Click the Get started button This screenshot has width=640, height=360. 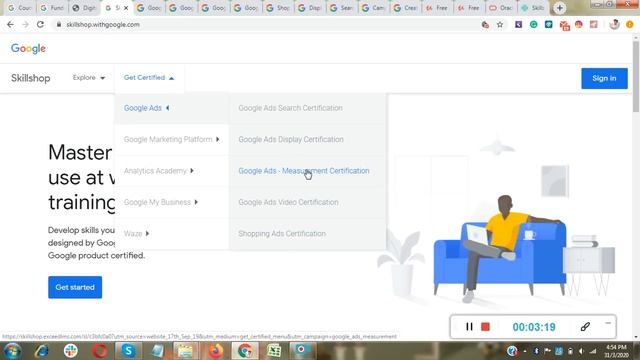click(75, 287)
